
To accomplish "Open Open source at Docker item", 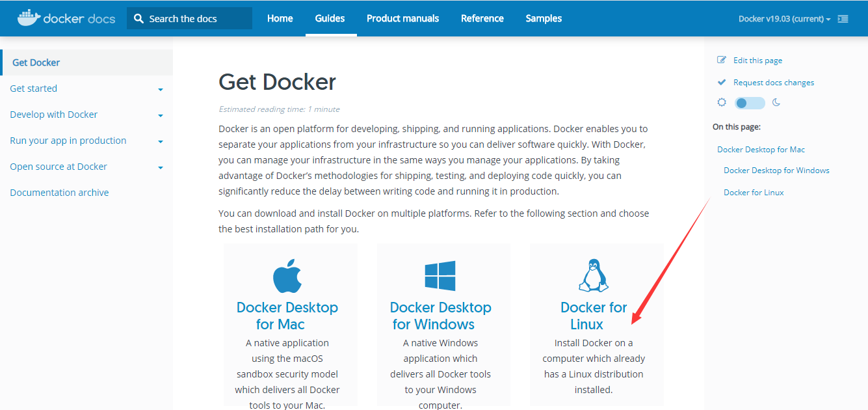I will (x=59, y=167).
